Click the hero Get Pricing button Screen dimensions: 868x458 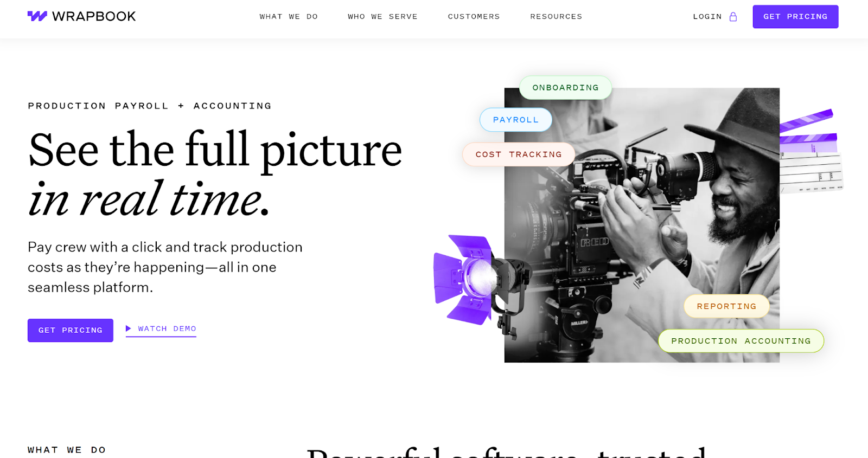(x=71, y=330)
